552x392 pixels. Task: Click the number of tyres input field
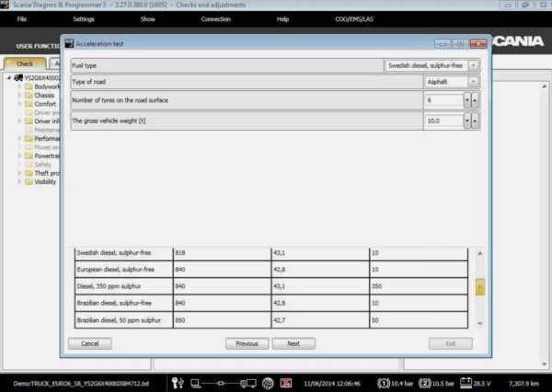point(443,100)
